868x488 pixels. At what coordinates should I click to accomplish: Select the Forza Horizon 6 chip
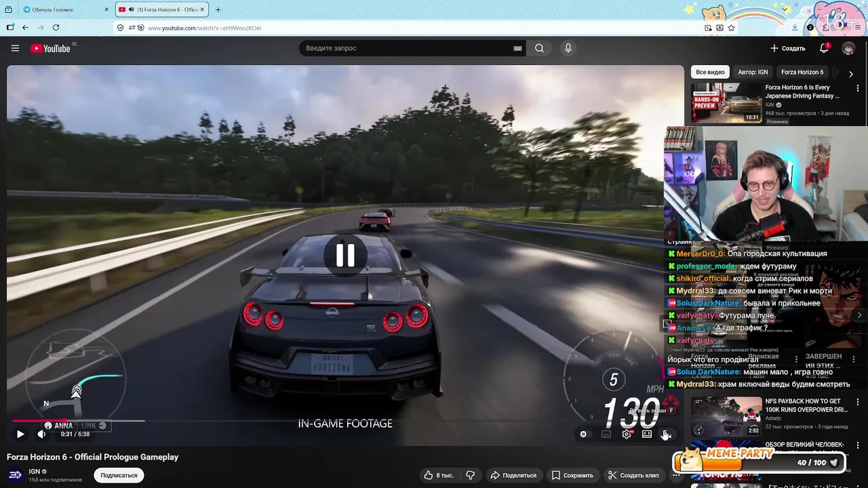click(802, 72)
